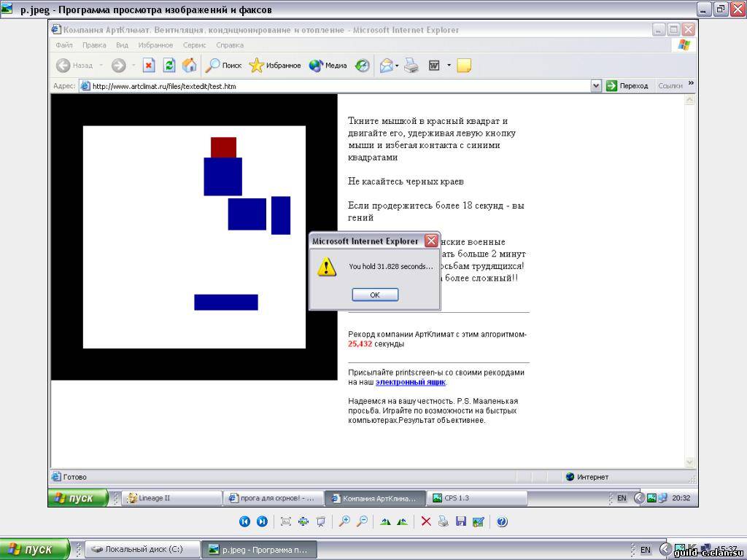Delete image with the red X icon
This screenshot has width=747, height=560.
[426, 521]
